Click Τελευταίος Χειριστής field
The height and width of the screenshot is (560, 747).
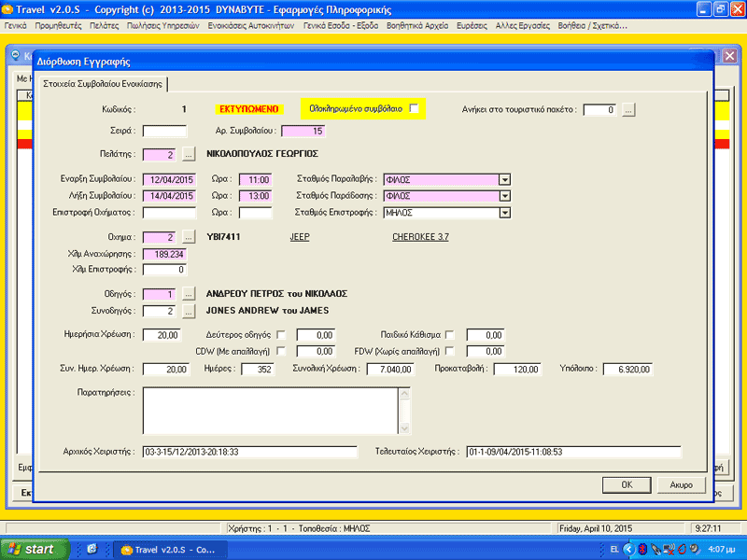[x=573, y=452]
